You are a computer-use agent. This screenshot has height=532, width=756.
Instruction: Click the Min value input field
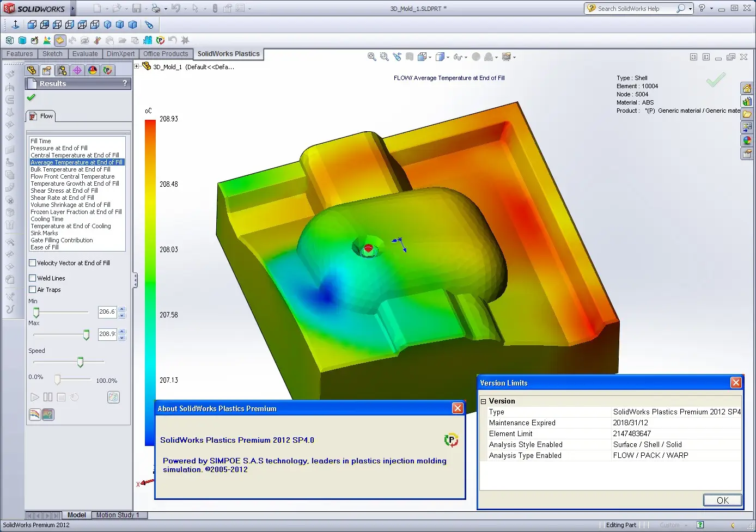pos(107,311)
